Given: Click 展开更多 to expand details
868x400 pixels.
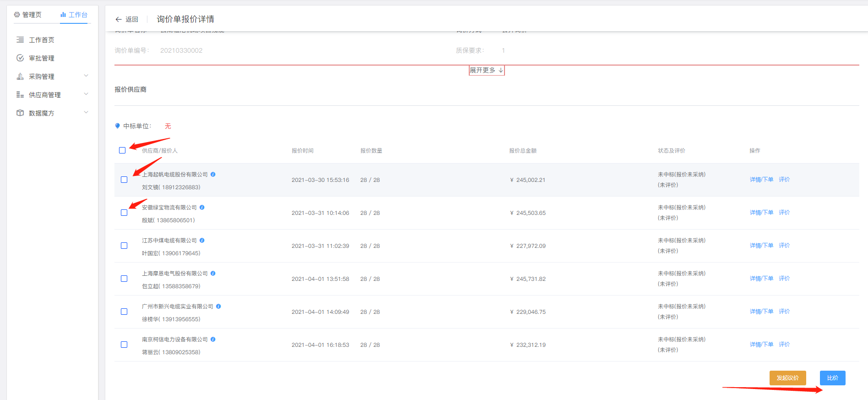Looking at the screenshot, I should (x=486, y=70).
